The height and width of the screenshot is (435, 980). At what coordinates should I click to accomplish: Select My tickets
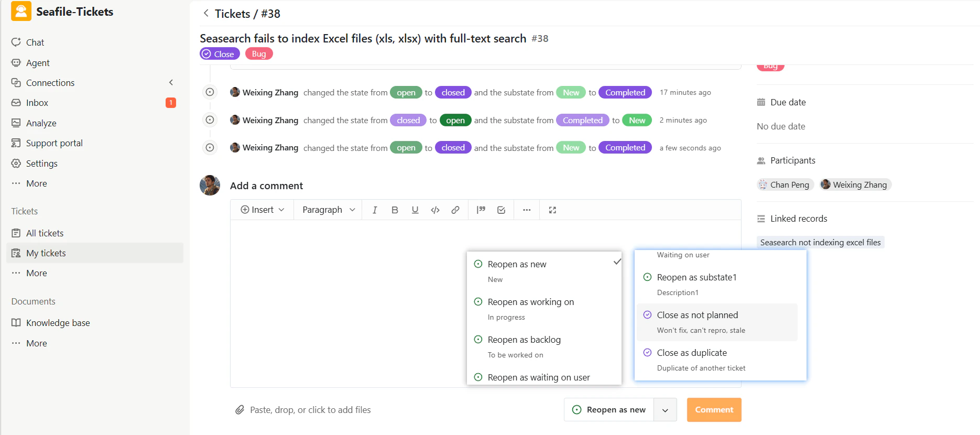coord(94,253)
